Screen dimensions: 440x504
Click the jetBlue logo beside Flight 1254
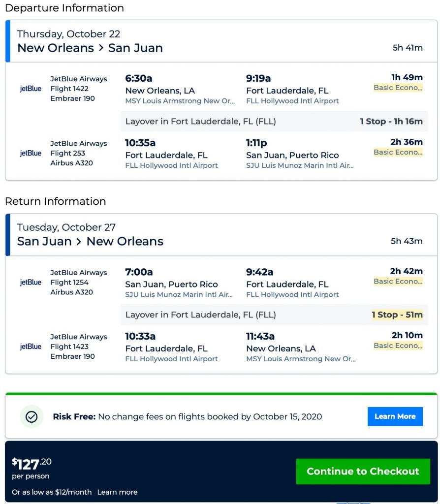(31, 282)
